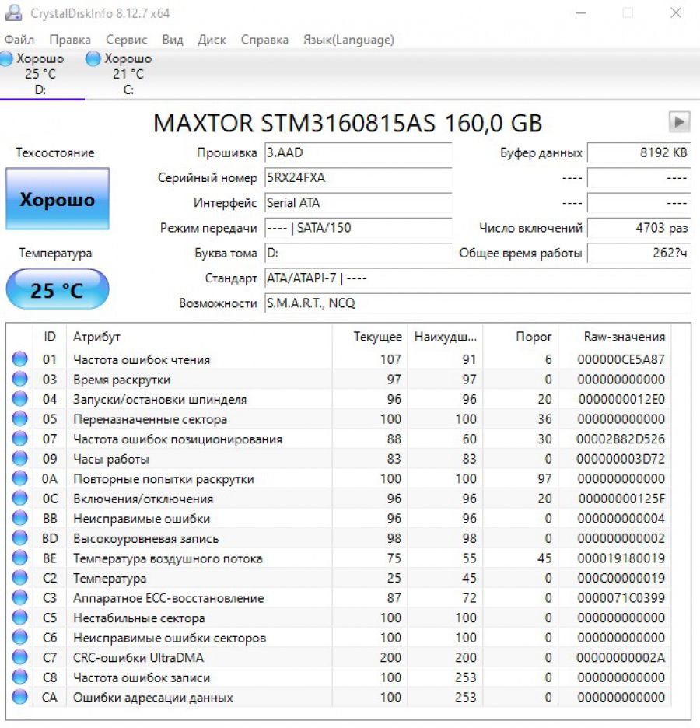Viewport: 700px width, 728px height.
Task: Open the Справка menu
Action: (x=264, y=39)
